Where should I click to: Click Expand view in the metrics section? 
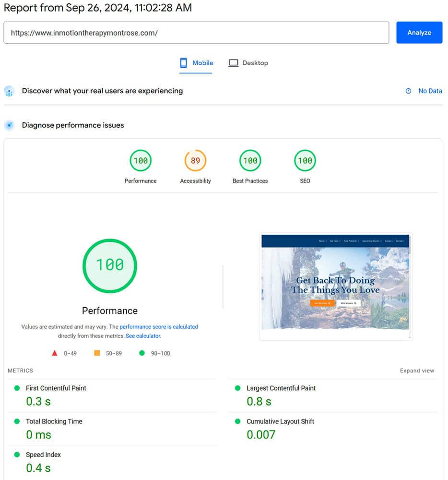click(417, 371)
